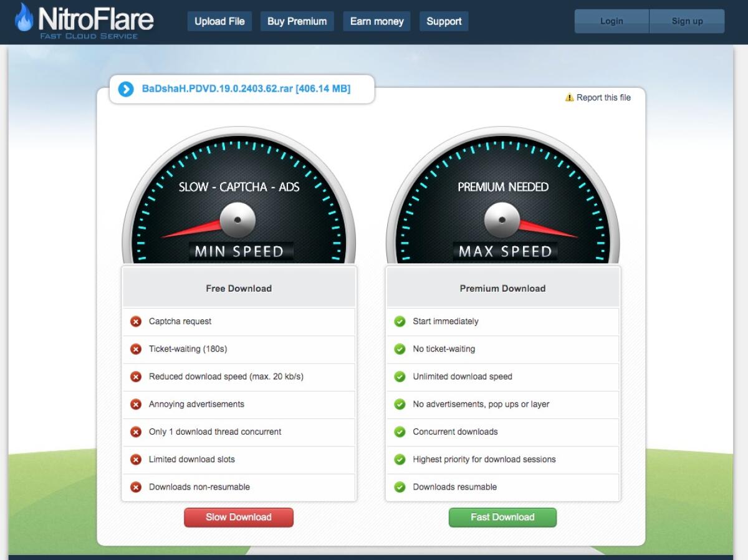Click the green check beside Downloads resumable
The width and height of the screenshot is (748, 560).
click(x=400, y=487)
